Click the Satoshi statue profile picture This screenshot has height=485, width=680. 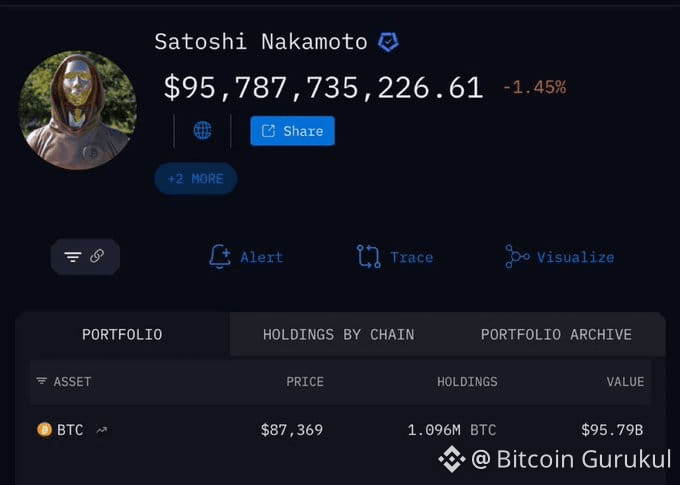(x=77, y=110)
